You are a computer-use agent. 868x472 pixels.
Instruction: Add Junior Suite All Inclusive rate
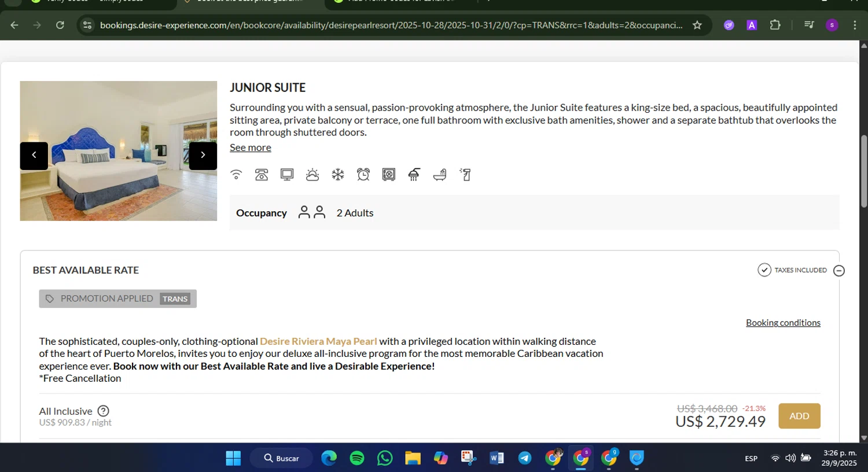tap(799, 416)
